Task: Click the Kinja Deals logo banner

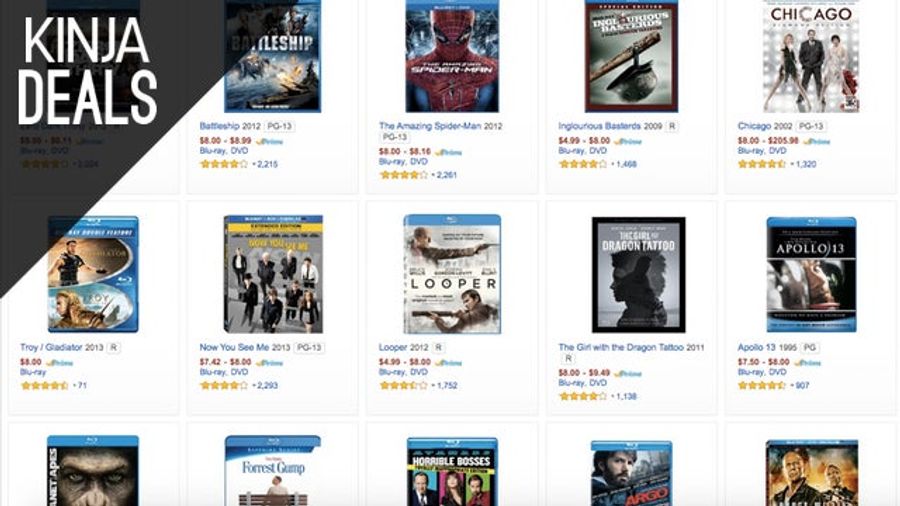Action: tap(88, 70)
